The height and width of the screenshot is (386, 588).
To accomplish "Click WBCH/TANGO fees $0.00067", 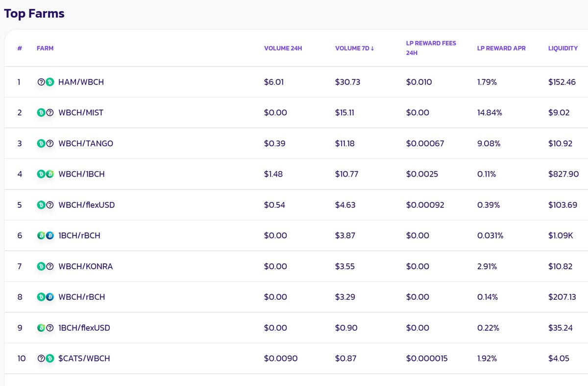I will [x=425, y=143].
